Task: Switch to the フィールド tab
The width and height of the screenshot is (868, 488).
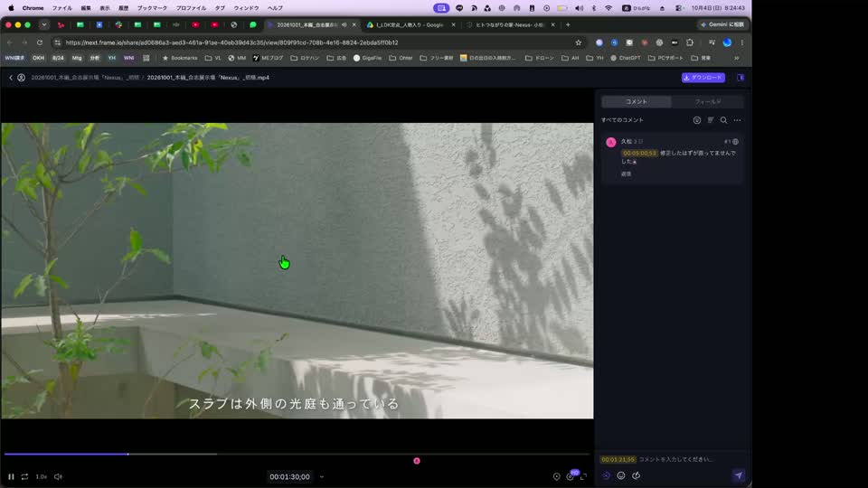Action: 707,102
